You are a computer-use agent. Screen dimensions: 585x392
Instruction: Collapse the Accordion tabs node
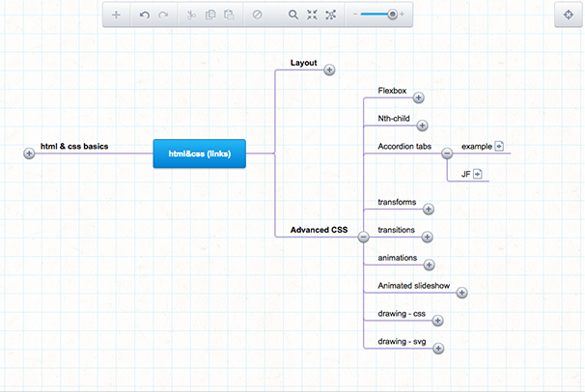447,153
